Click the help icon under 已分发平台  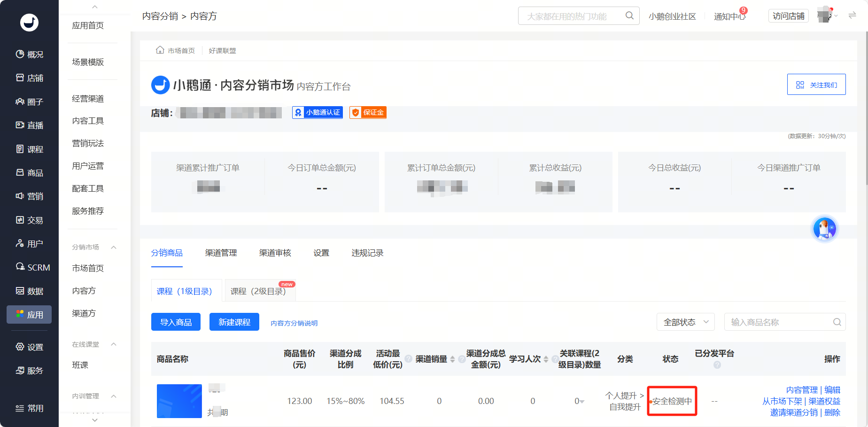(x=717, y=365)
